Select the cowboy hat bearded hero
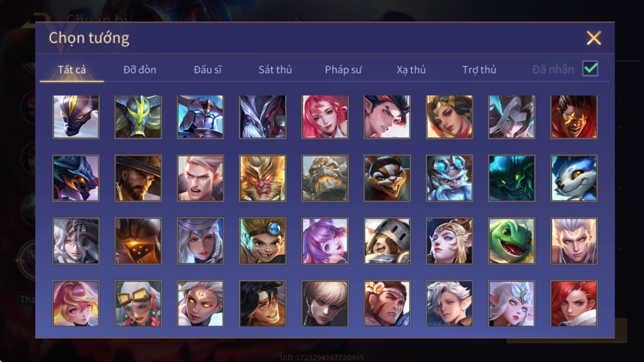644x362 pixels. [x=138, y=178]
